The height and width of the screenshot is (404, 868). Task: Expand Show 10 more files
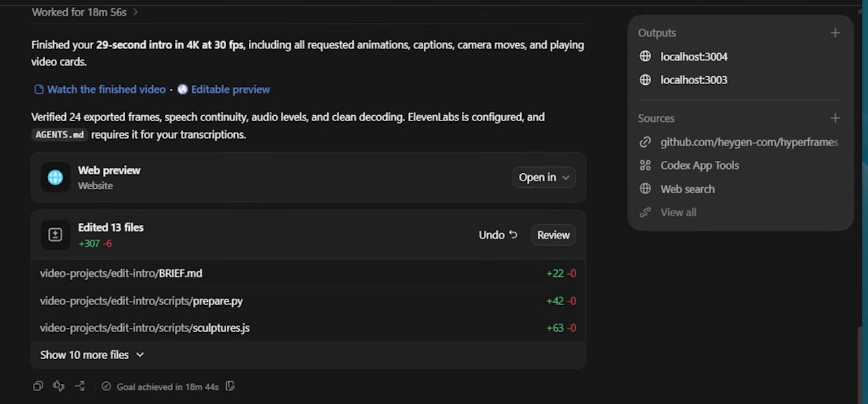(x=92, y=355)
